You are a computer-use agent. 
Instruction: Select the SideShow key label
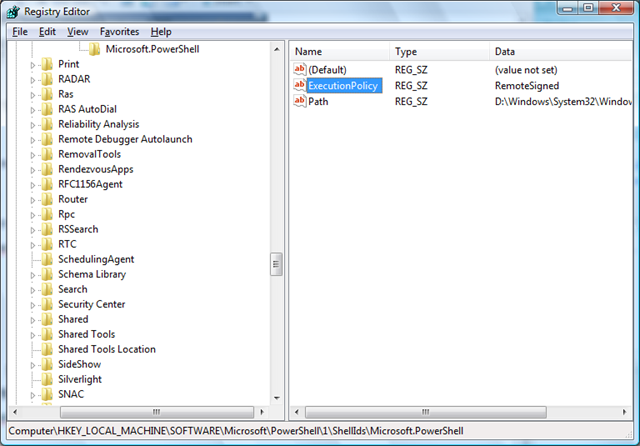80,364
